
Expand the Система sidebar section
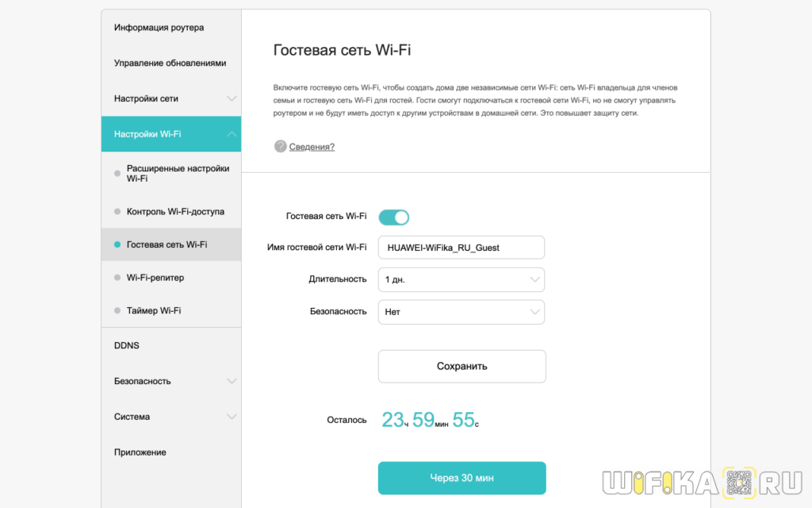232,417
